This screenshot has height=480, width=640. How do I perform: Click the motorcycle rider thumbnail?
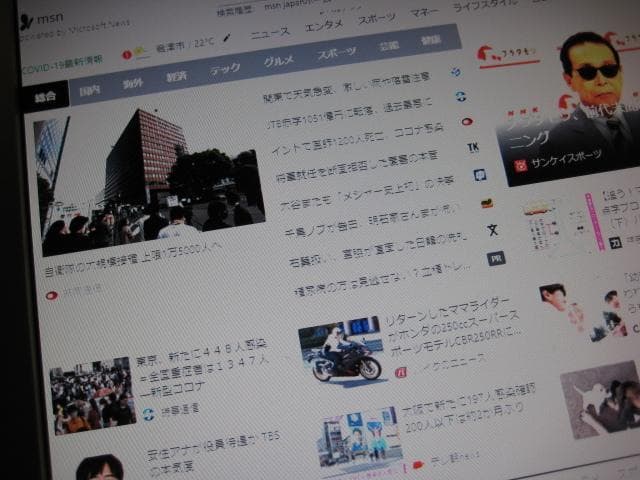tap(343, 350)
